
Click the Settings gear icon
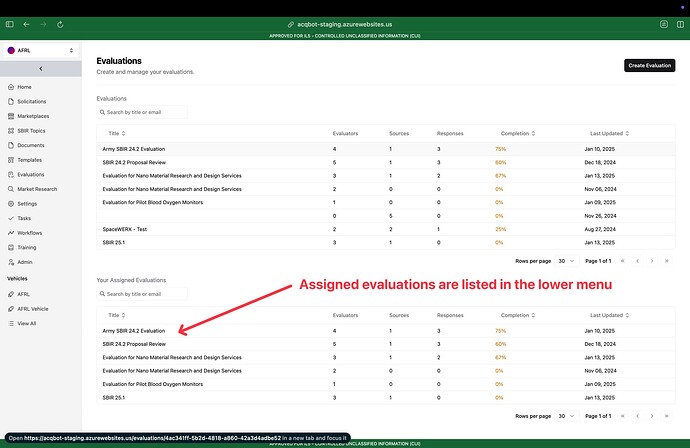point(11,204)
